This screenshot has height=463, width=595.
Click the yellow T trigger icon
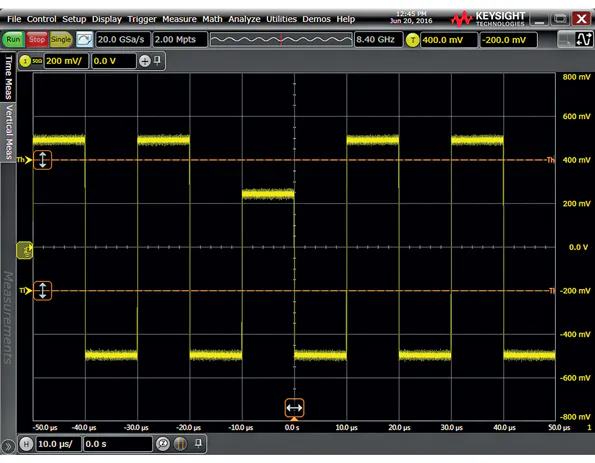coord(412,40)
